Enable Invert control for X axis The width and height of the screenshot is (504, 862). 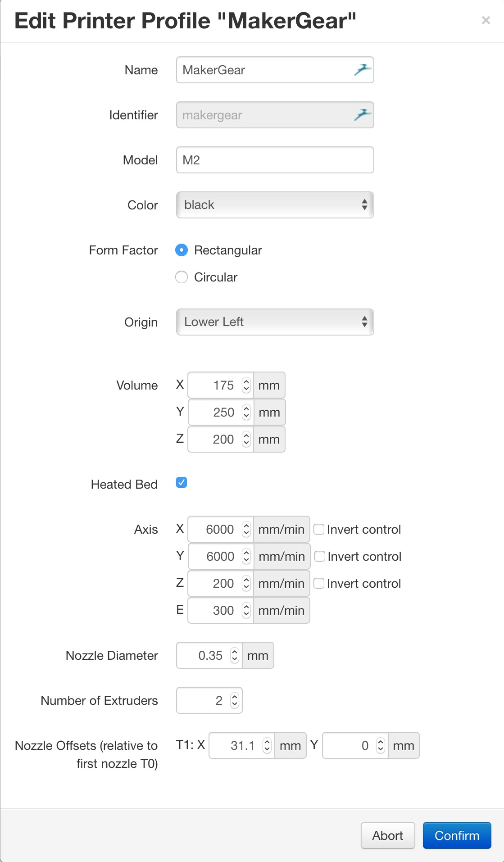pos(319,529)
